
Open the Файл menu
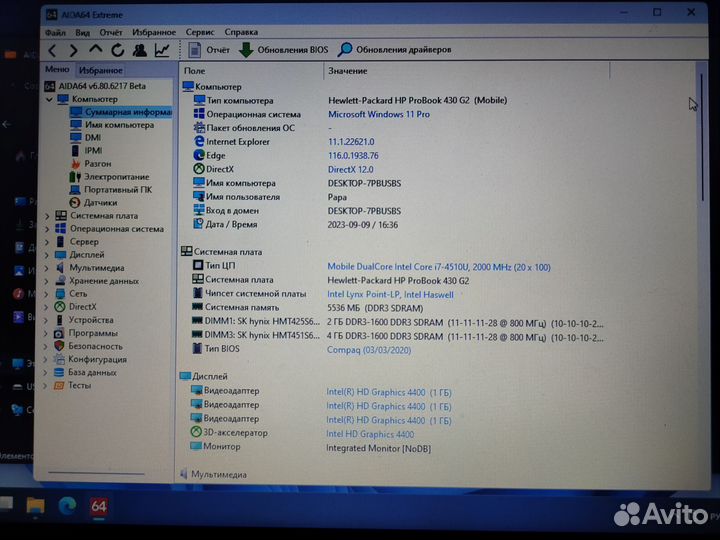pyautogui.click(x=55, y=33)
